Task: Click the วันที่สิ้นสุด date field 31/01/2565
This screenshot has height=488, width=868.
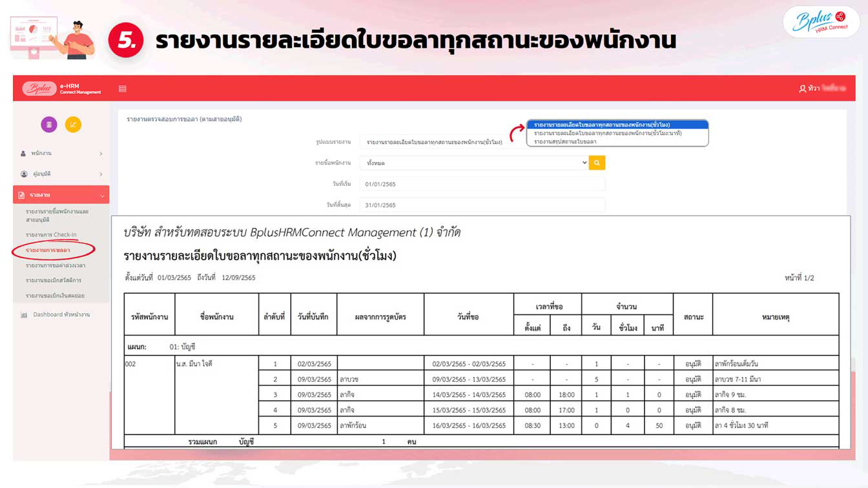Action: point(482,205)
